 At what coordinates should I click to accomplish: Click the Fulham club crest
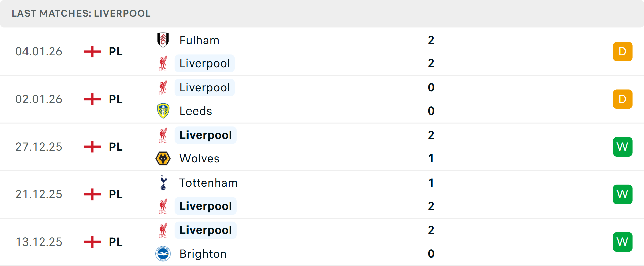163,40
